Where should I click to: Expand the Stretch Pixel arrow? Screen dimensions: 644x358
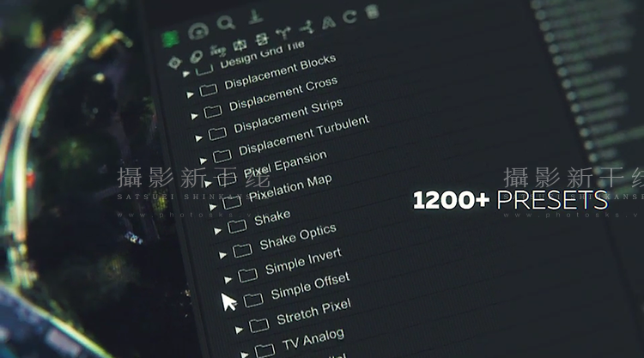(239, 330)
